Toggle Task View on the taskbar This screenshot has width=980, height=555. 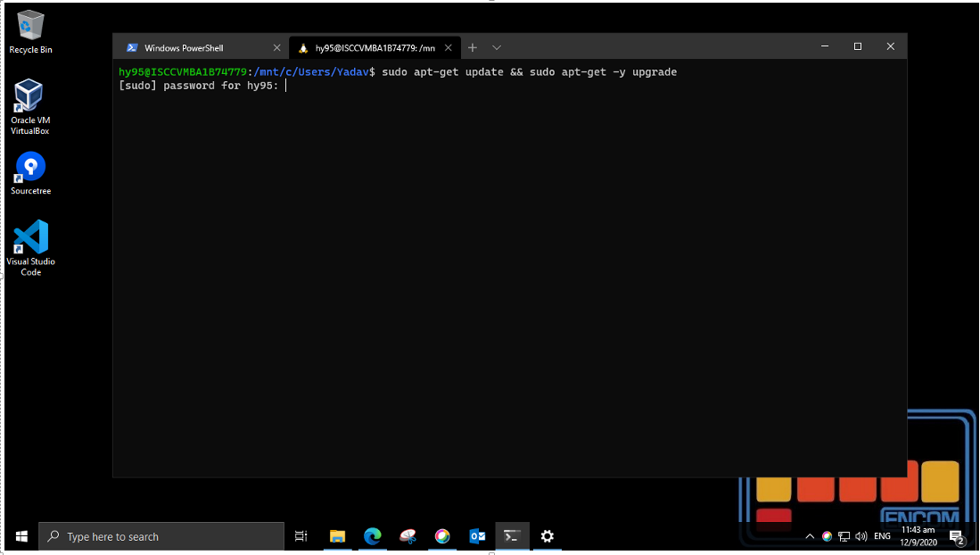pyautogui.click(x=301, y=536)
